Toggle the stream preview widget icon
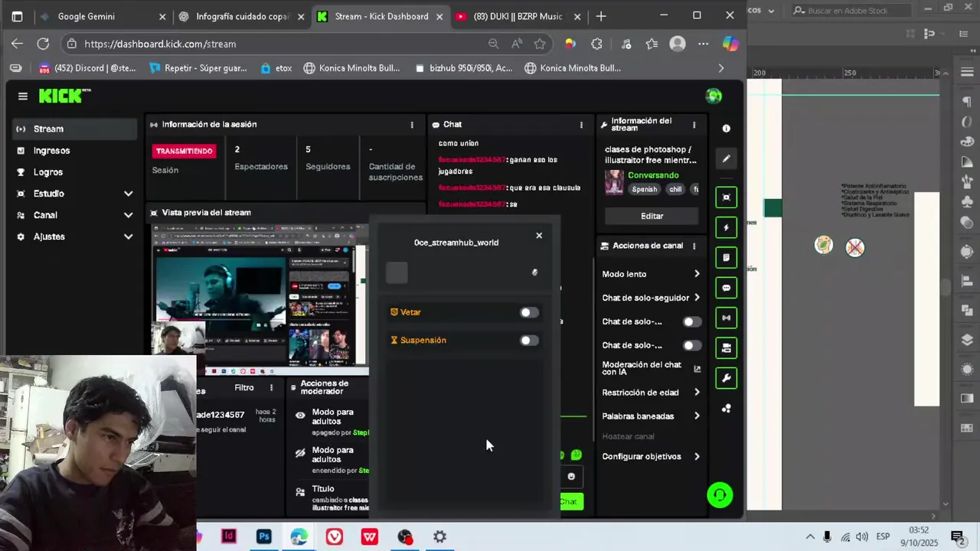 pos(726,197)
